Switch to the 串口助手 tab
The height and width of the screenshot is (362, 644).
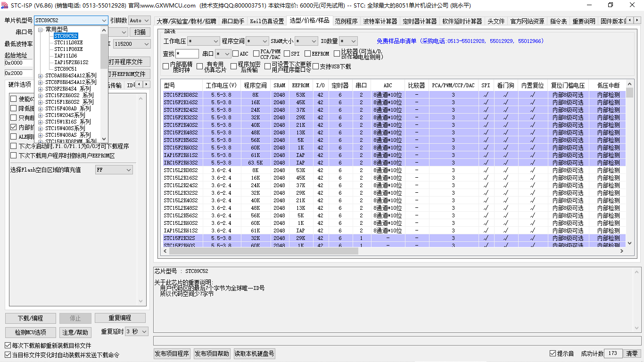tap(233, 21)
